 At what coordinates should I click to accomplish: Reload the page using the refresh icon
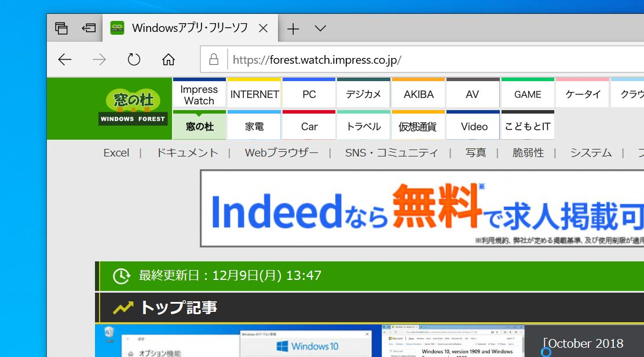[134, 59]
